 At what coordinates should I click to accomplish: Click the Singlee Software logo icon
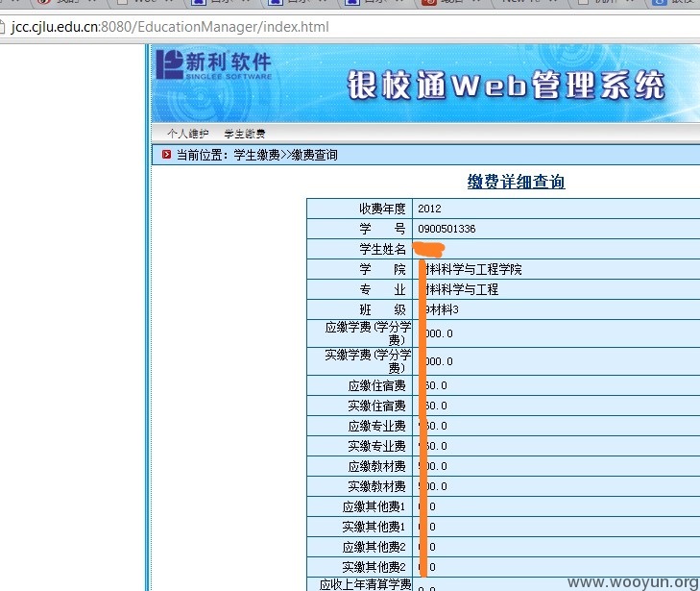point(170,64)
